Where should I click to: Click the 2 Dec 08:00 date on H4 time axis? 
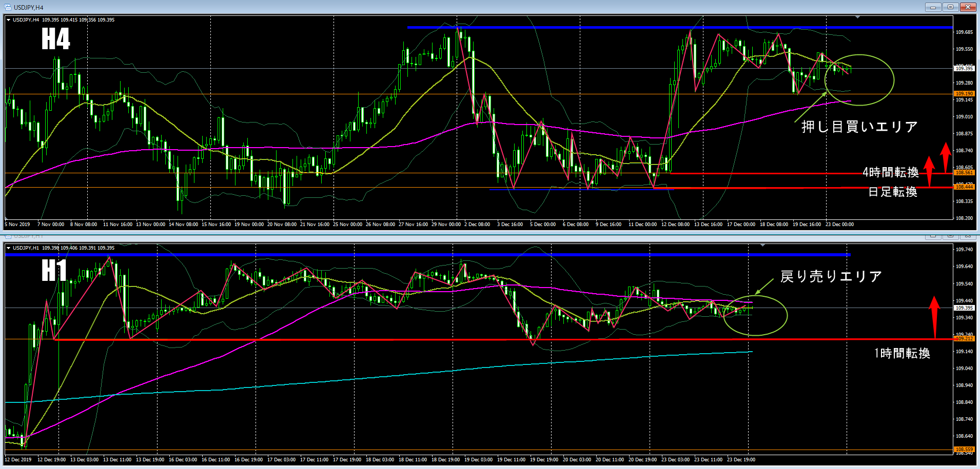(477, 225)
